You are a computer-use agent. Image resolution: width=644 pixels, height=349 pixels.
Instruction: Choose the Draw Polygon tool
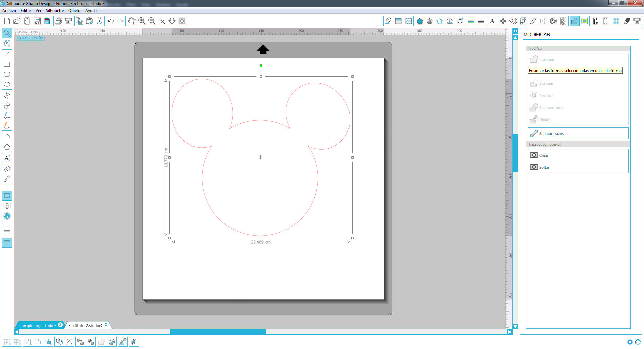[x=7, y=96]
